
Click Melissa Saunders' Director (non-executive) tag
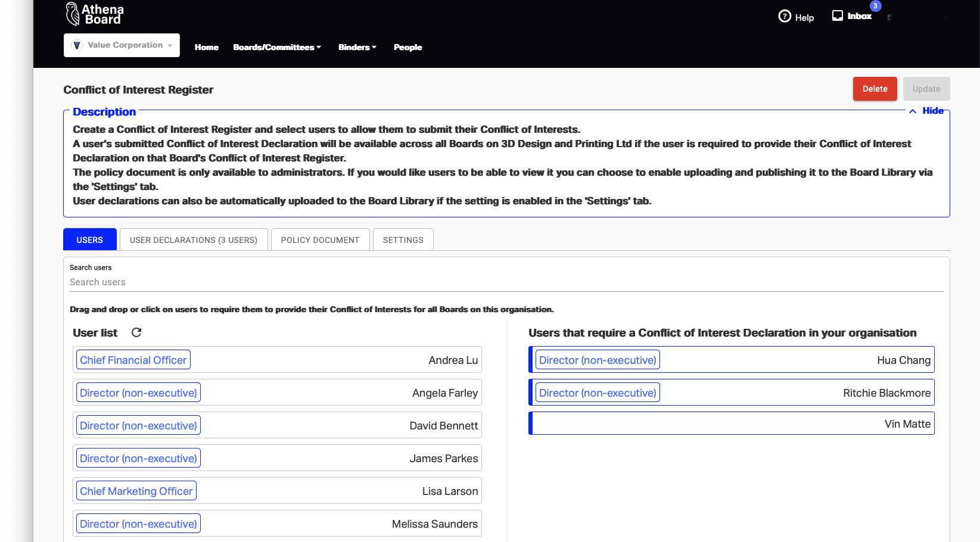[x=138, y=524]
